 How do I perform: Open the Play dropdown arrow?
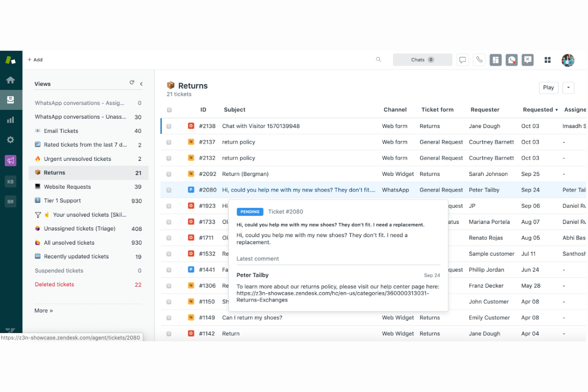pos(568,87)
